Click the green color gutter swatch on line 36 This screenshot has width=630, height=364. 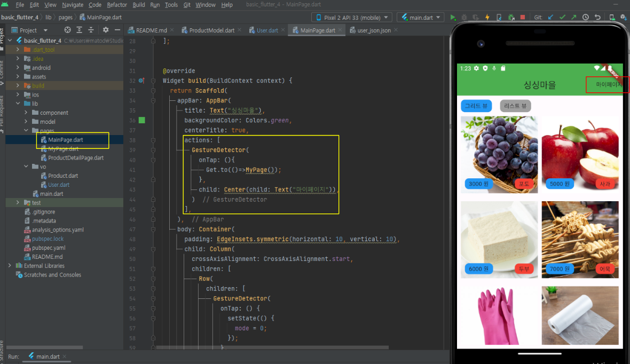click(x=142, y=120)
